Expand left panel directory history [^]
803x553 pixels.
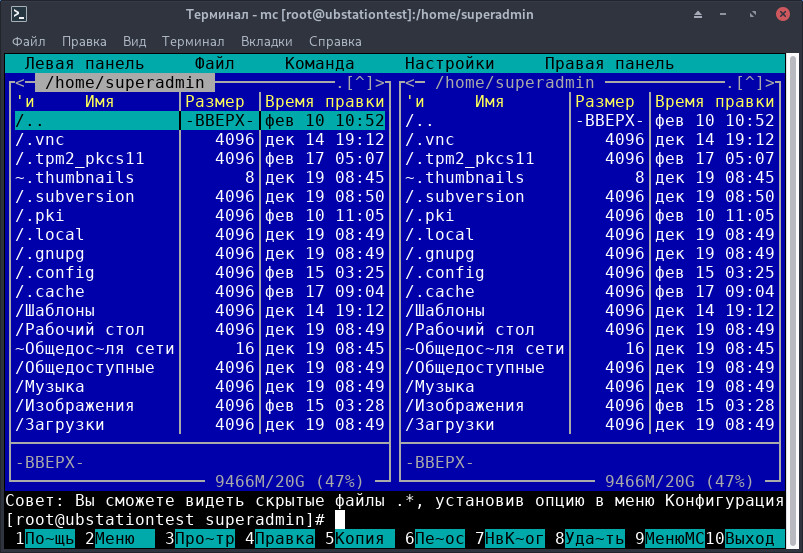(x=360, y=83)
